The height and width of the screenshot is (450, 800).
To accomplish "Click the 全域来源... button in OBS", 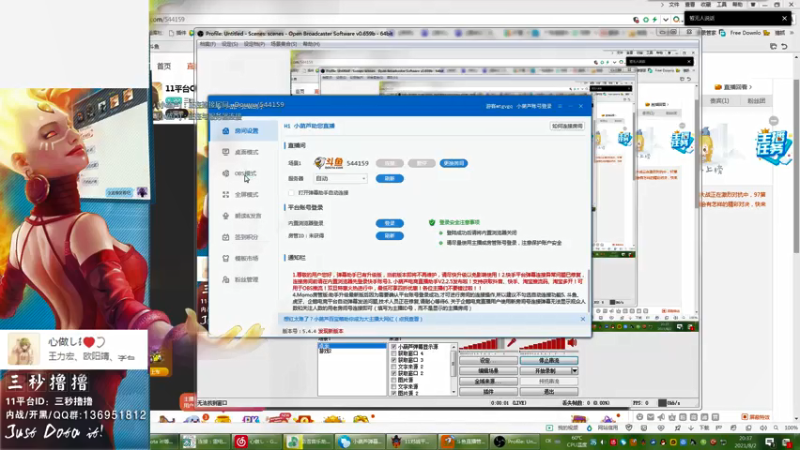I will [488, 381].
